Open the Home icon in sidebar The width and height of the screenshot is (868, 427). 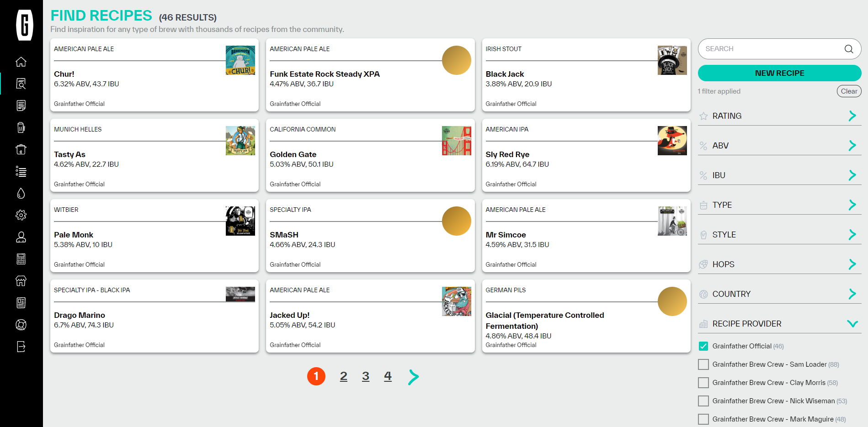pyautogui.click(x=21, y=62)
